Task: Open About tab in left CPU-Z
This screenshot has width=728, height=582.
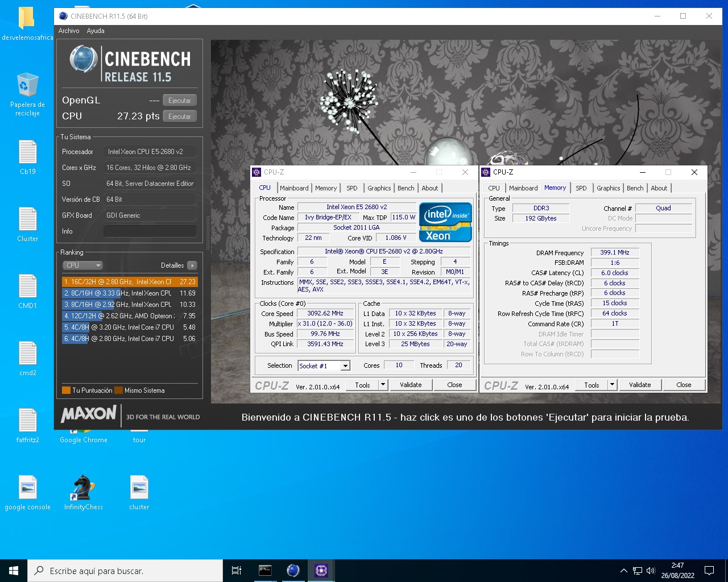Action: tap(430, 188)
